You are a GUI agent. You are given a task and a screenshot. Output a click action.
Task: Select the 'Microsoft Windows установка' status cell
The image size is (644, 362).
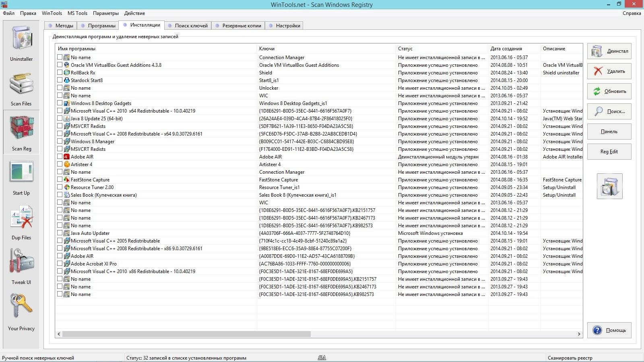coord(430,233)
